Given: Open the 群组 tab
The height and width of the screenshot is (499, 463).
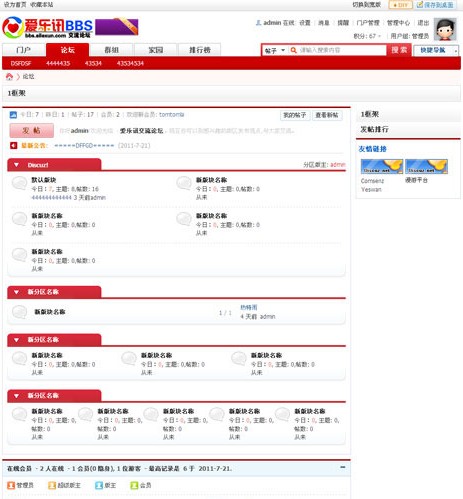Looking at the screenshot, I should point(111,50).
